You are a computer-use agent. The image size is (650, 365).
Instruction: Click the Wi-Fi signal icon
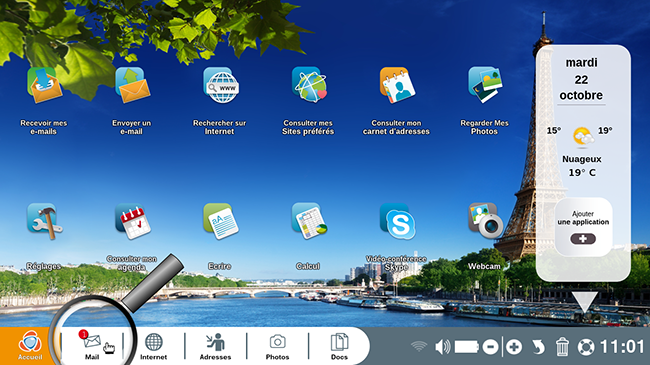point(419,346)
